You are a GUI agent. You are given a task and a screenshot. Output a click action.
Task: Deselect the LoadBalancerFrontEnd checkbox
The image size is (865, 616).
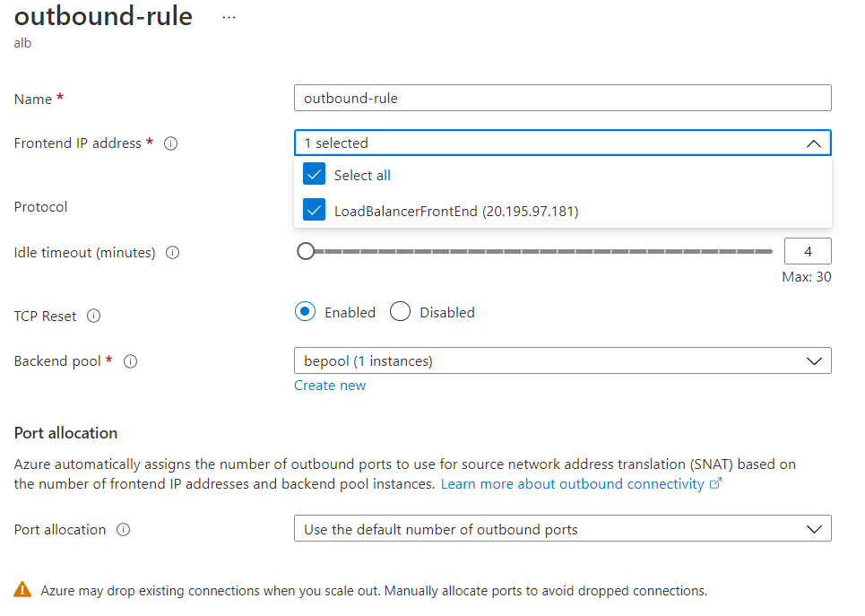315,209
